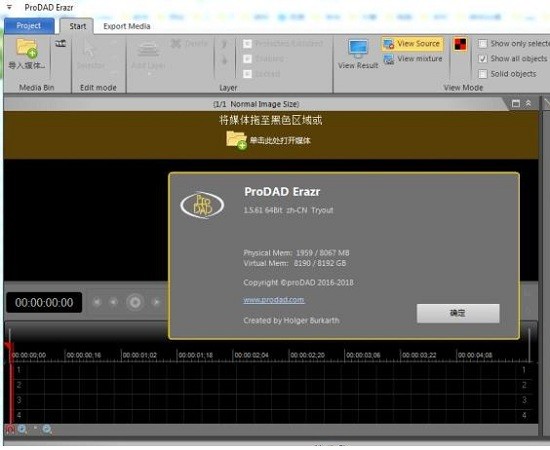Image resolution: width=550 pixels, height=450 pixels.
Task: Click the red-black checker background icon
Action: (x=460, y=44)
